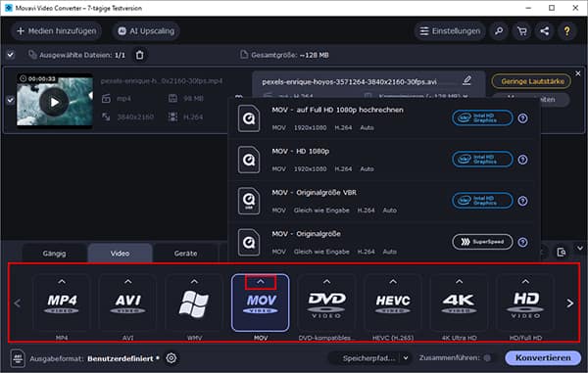
Task: Click the Medien hinzufügen button
Action: coord(57,31)
